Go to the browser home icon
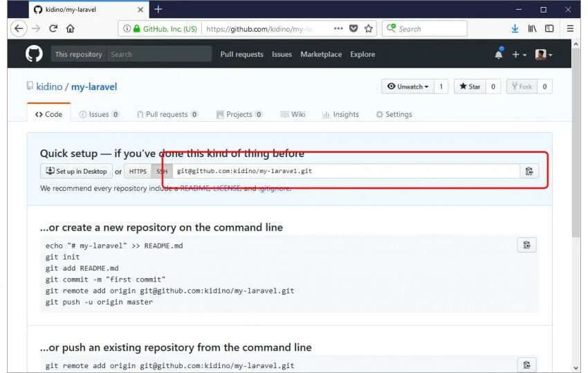Viewport: 588px width, 373px height. tap(70, 28)
